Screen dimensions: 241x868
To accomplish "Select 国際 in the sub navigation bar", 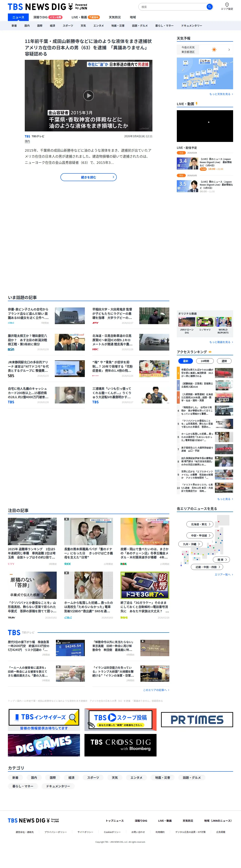I will 40,26.
